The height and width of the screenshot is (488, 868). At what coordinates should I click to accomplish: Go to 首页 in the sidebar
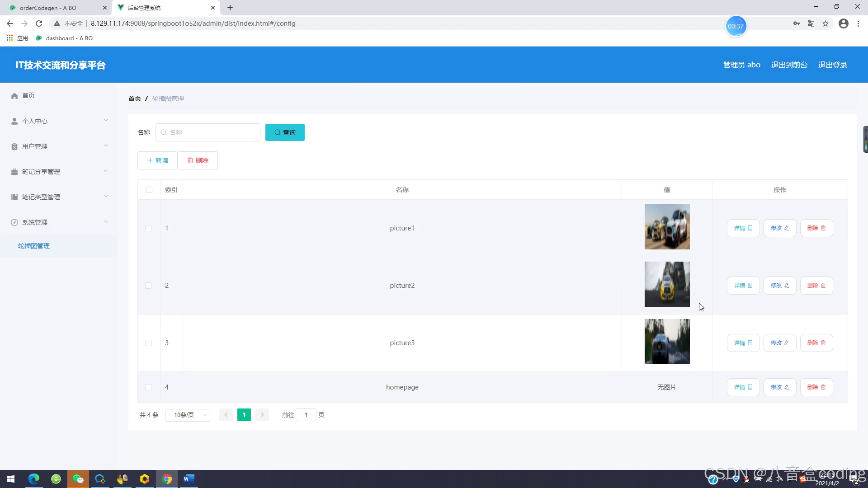28,95
